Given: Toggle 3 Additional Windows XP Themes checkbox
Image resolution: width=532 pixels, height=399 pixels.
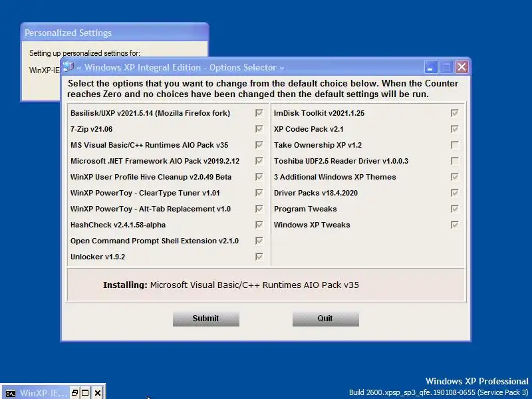Looking at the screenshot, I should (x=455, y=177).
